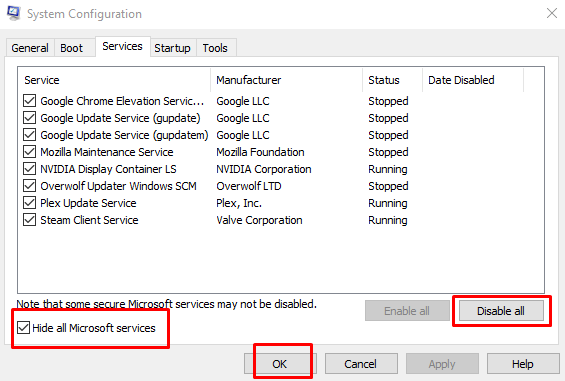Click the Enable all button
This screenshot has width=565, height=381.
click(407, 311)
